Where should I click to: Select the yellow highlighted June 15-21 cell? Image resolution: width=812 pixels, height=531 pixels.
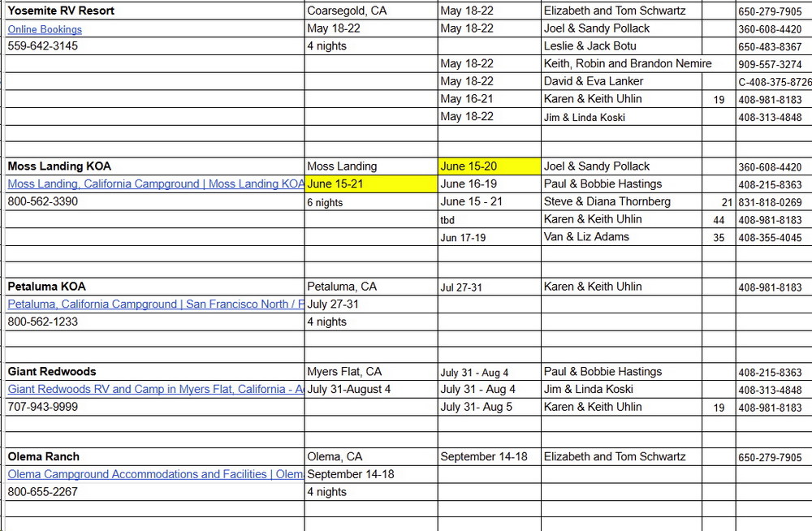[371, 184]
